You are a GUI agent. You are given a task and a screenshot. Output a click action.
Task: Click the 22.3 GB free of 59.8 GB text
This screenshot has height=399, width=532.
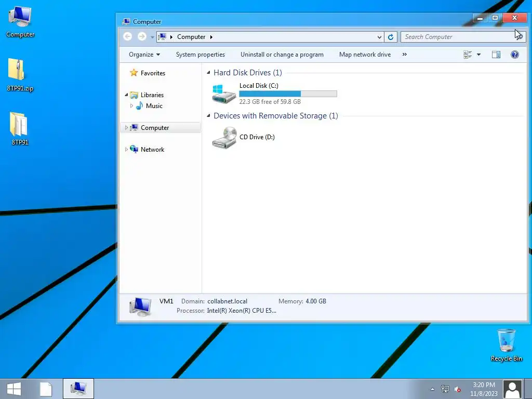[x=270, y=101]
